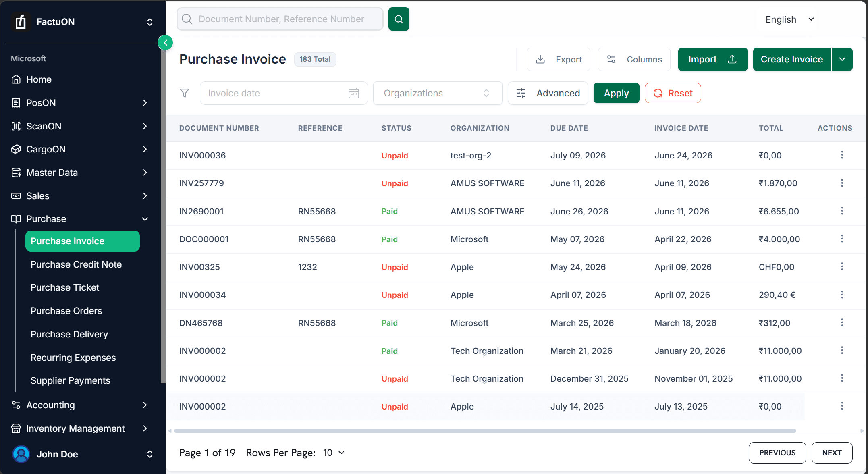Click the document number search field

(280, 19)
